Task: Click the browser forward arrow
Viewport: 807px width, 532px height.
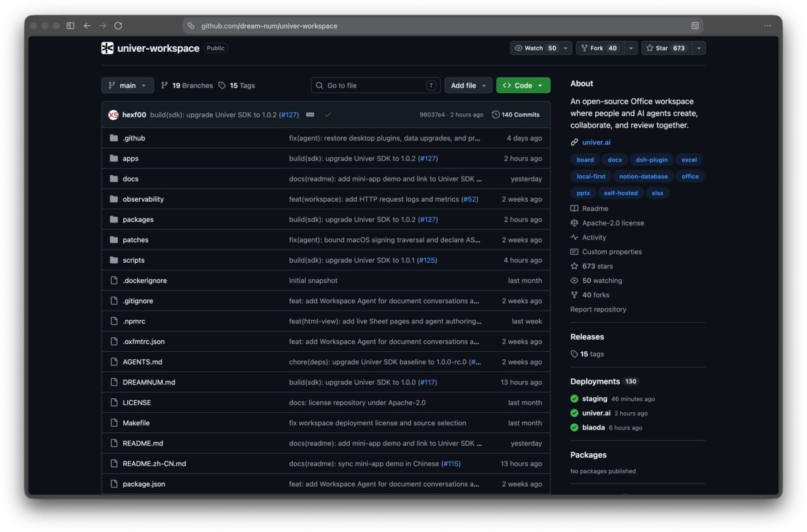Action: coord(103,26)
